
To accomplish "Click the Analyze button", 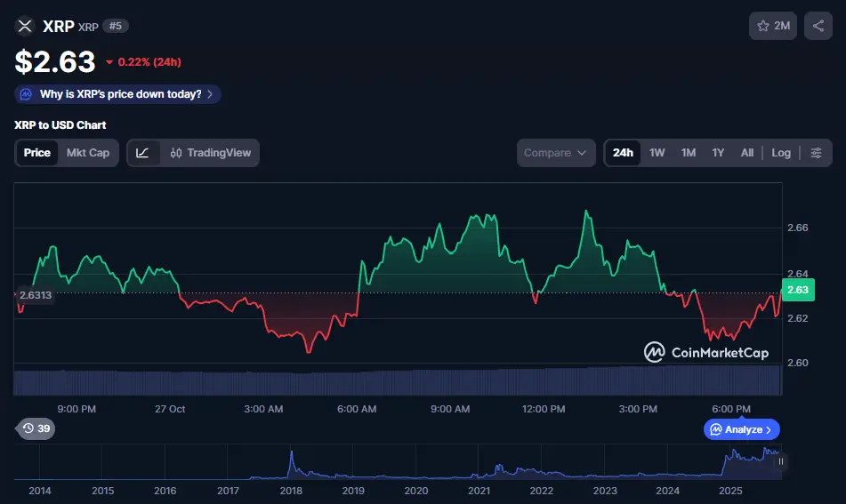I will coord(741,429).
